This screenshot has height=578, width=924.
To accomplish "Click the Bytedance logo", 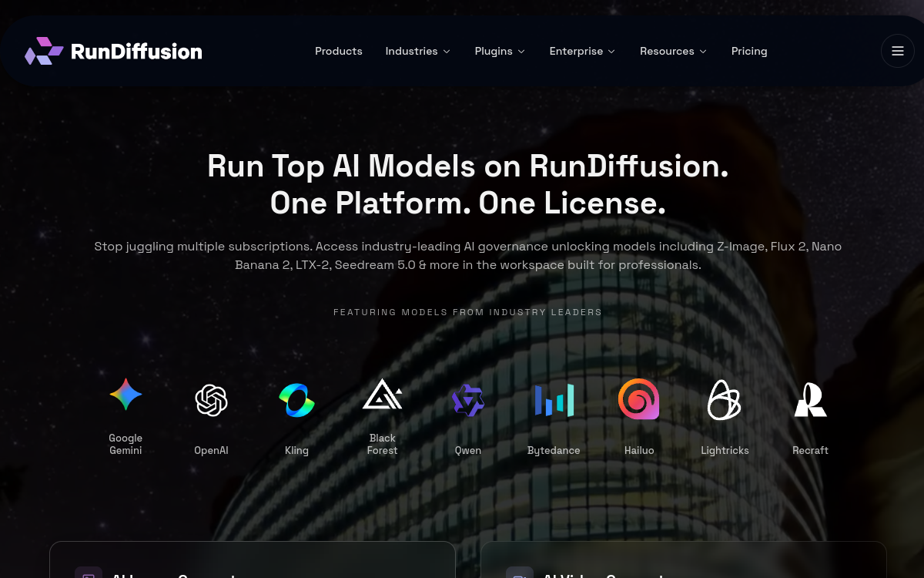I will point(554,401).
